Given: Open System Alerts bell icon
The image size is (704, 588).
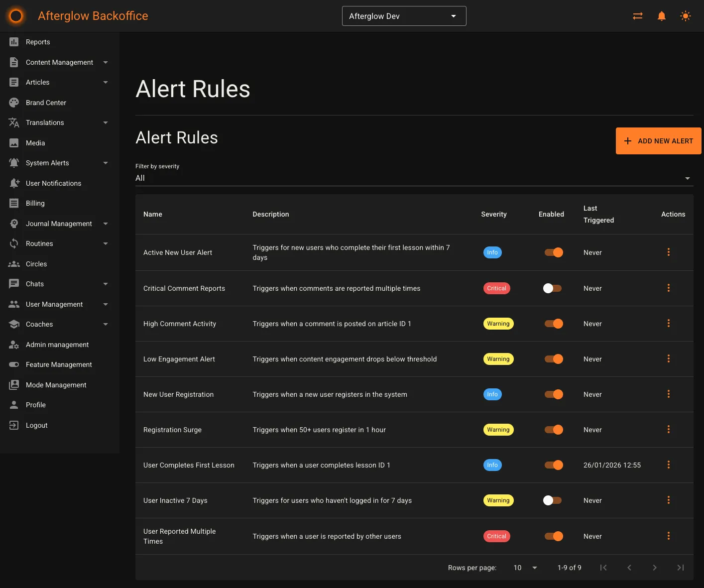Looking at the screenshot, I should 14,163.
